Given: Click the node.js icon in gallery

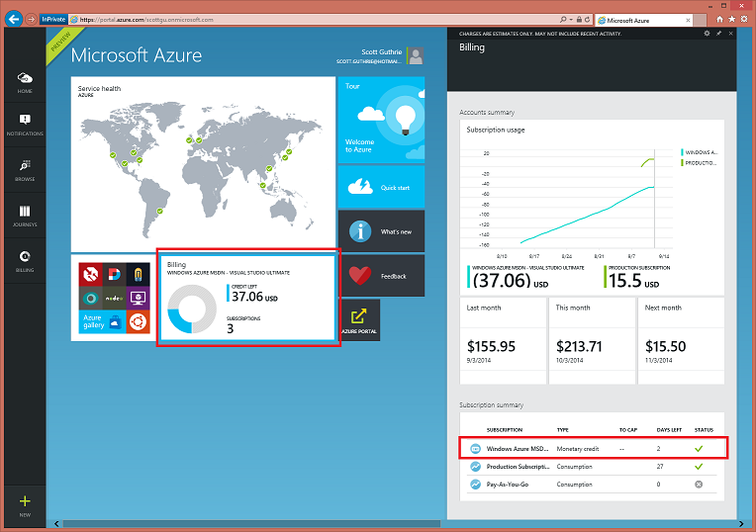Looking at the screenshot, I should (x=114, y=299).
